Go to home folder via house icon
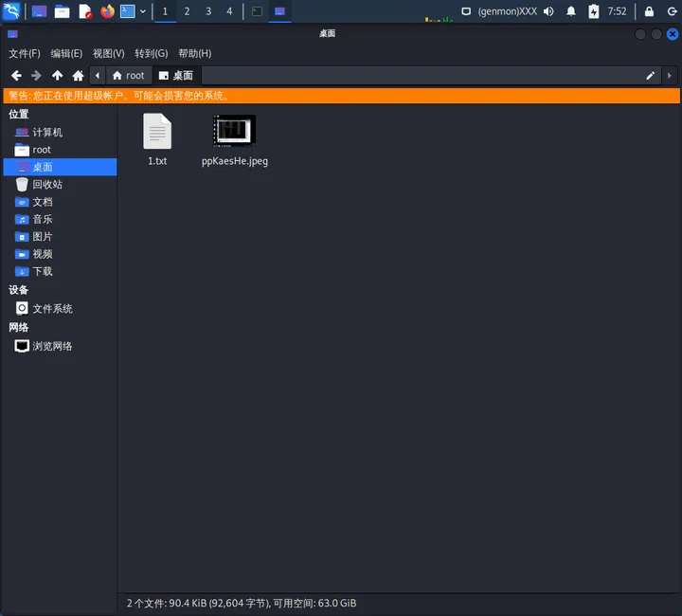 (78, 76)
